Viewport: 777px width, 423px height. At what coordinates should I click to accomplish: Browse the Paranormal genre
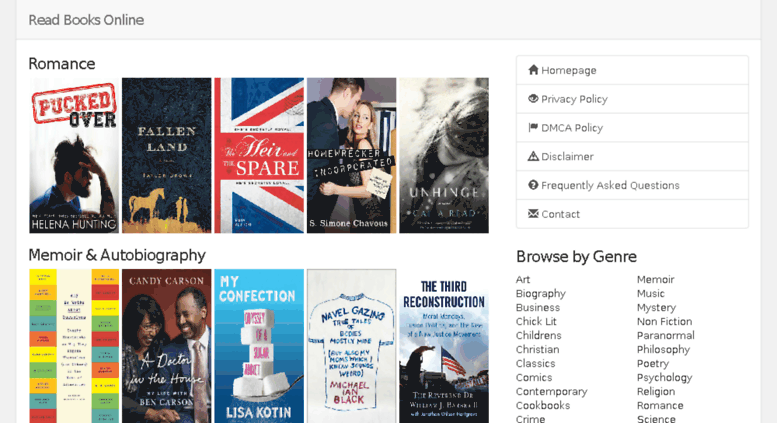coord(666,335)
